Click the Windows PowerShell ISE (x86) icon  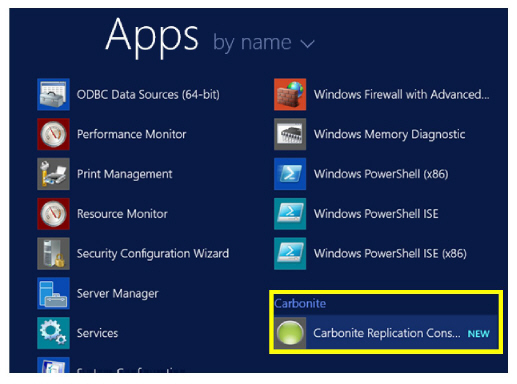pos(290,253)
